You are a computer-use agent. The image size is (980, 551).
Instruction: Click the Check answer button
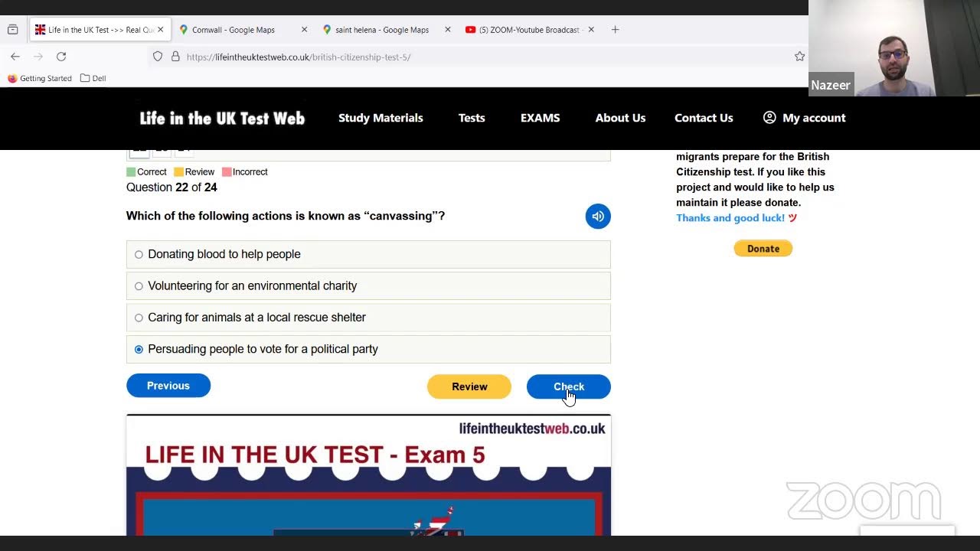569,386
